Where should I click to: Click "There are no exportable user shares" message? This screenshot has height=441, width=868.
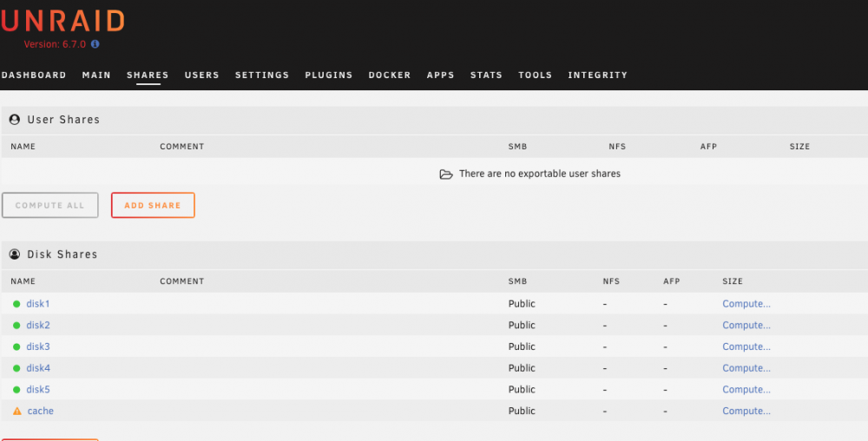pos(540,174)
